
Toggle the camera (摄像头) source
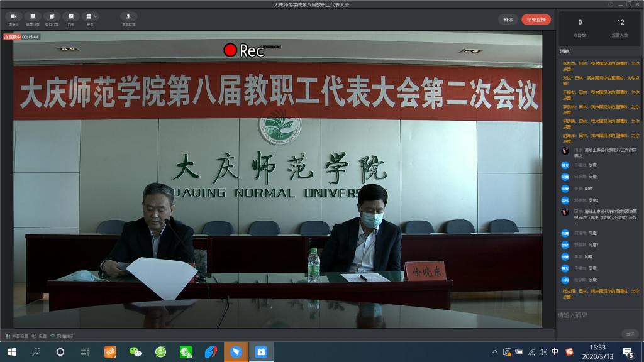coord(13,18)
